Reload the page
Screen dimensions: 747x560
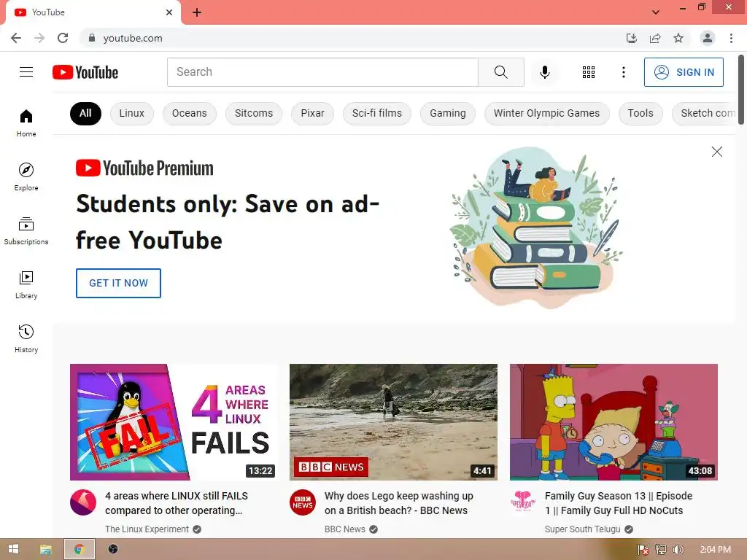(x=63, y=38)
